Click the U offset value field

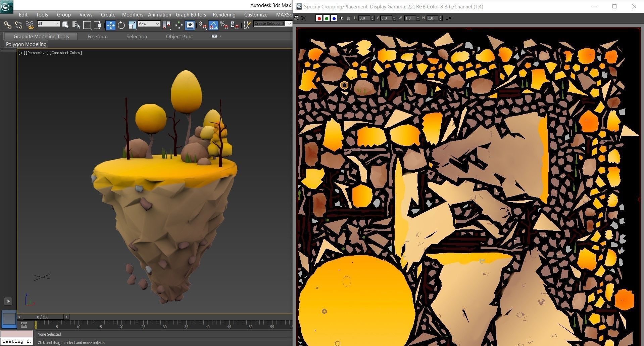pos(364,18)
